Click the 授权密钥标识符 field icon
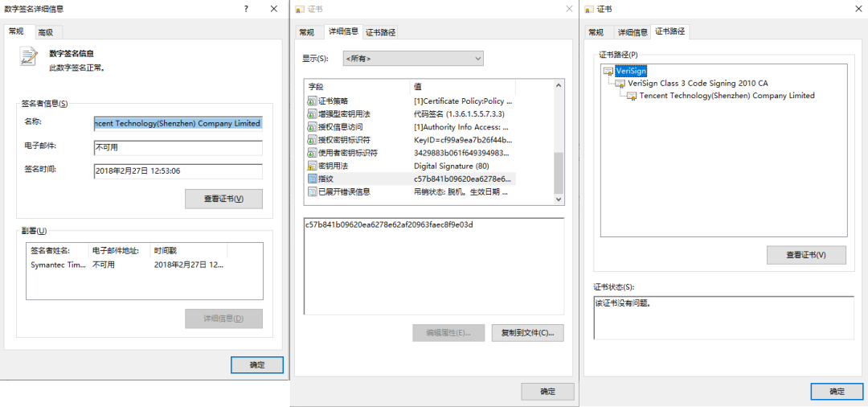Viewport: 868px width, 407px height. 312,140
